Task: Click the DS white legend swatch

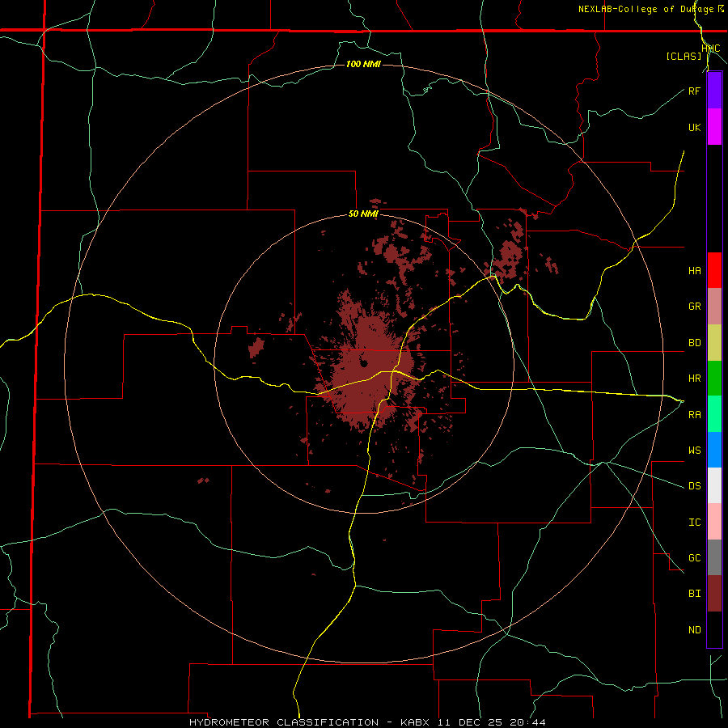Action: [x=714, y=485]
